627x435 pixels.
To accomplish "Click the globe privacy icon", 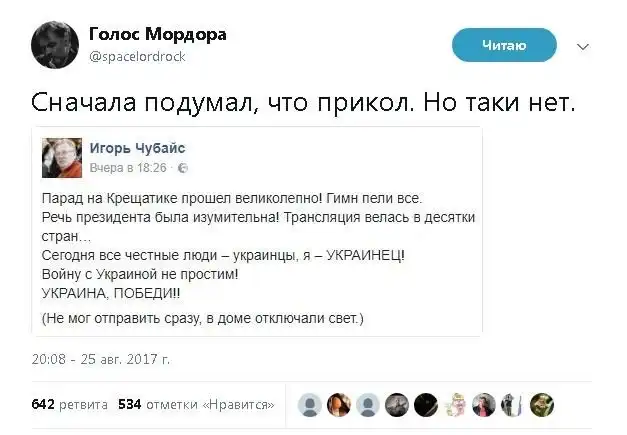I will coord(183,168).
